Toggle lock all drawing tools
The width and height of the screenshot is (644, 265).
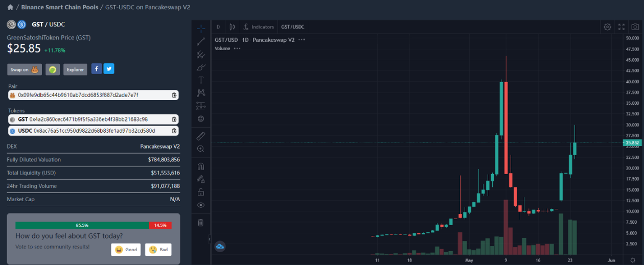tap(201, 192)
